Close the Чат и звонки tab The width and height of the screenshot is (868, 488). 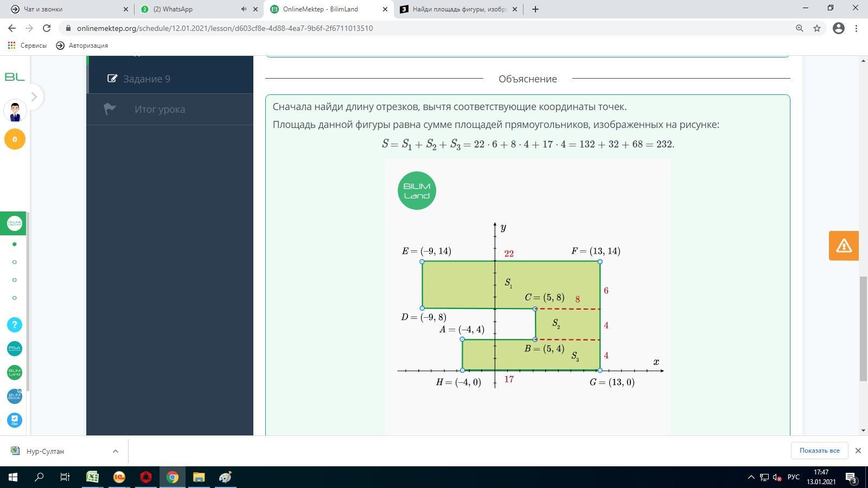point(126,9)
